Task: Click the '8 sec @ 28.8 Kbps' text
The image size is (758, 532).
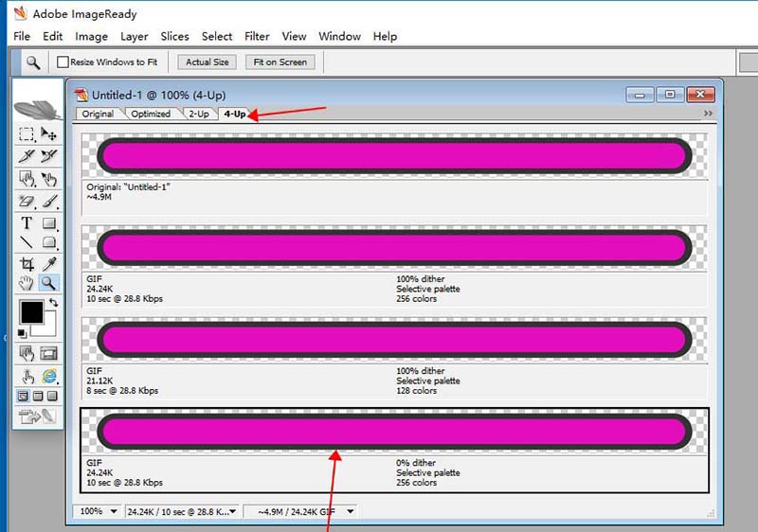Action: (x=122, y=391)
